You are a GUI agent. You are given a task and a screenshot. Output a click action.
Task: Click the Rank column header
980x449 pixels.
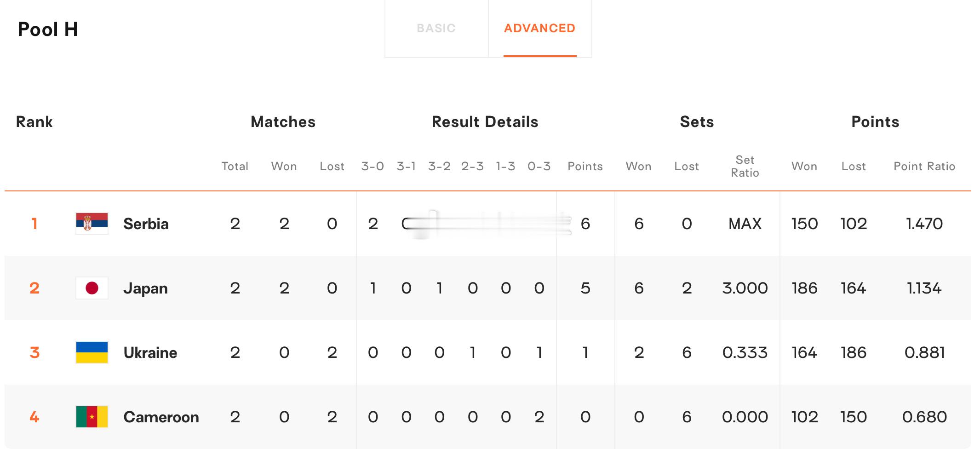coord(34,122)
